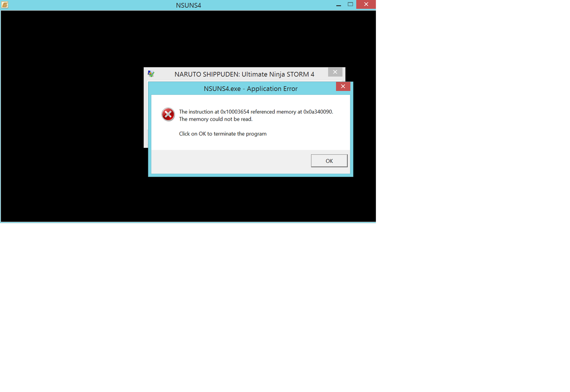The width and height of the screenshot is (570, 392).
Task: Click the red error icon in the dialog
Action: click(x=168, y=114)
